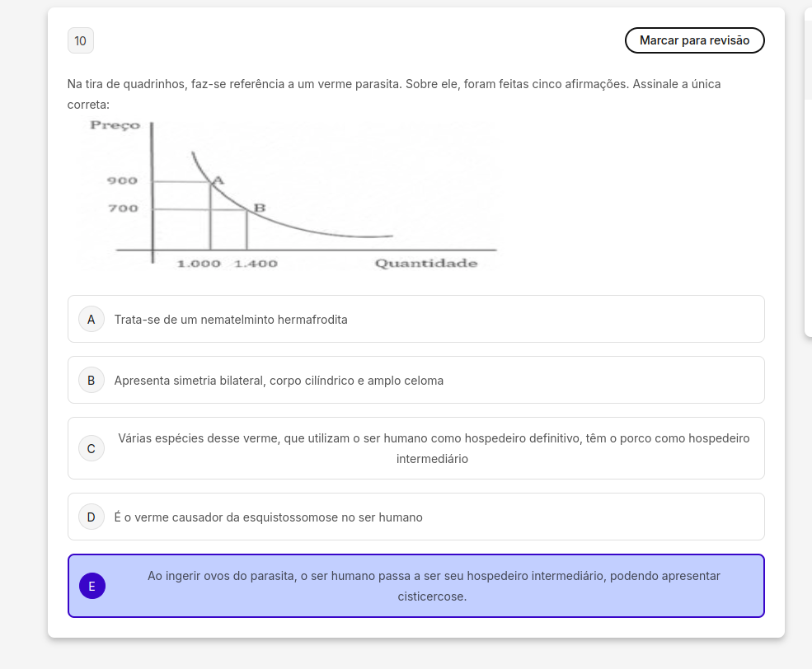Click the 1.400 value on the chart
The width and height of the screenshot is (812, 669).
coord(256,264)
